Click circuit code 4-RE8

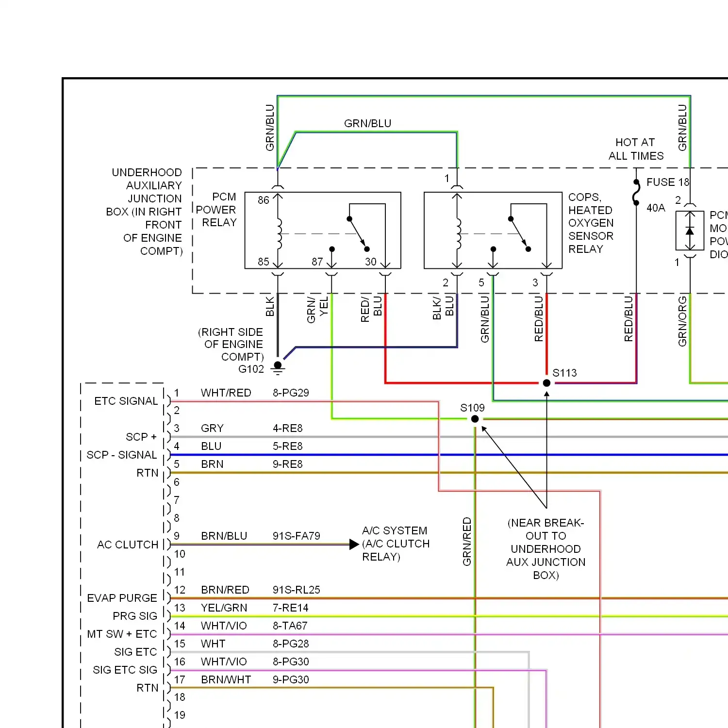tap(287, 428)
